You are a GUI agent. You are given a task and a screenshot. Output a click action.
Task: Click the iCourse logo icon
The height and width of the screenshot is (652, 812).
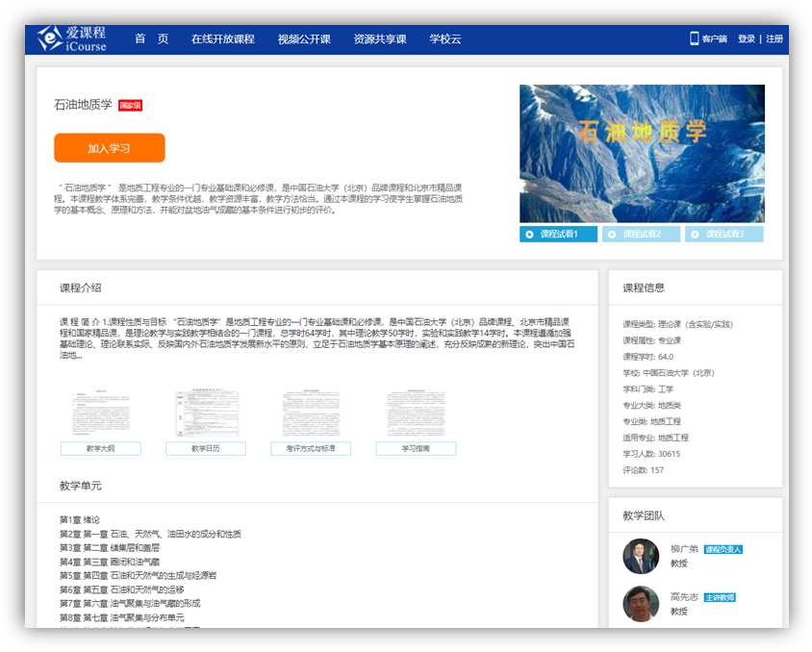pyautogui.click(x=50, y=38)
